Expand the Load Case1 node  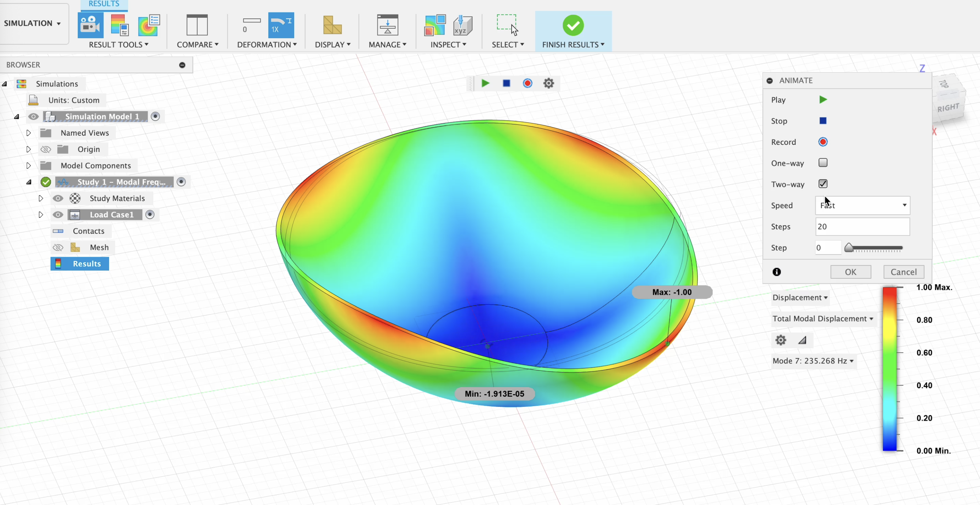click(x=41, y=215)
